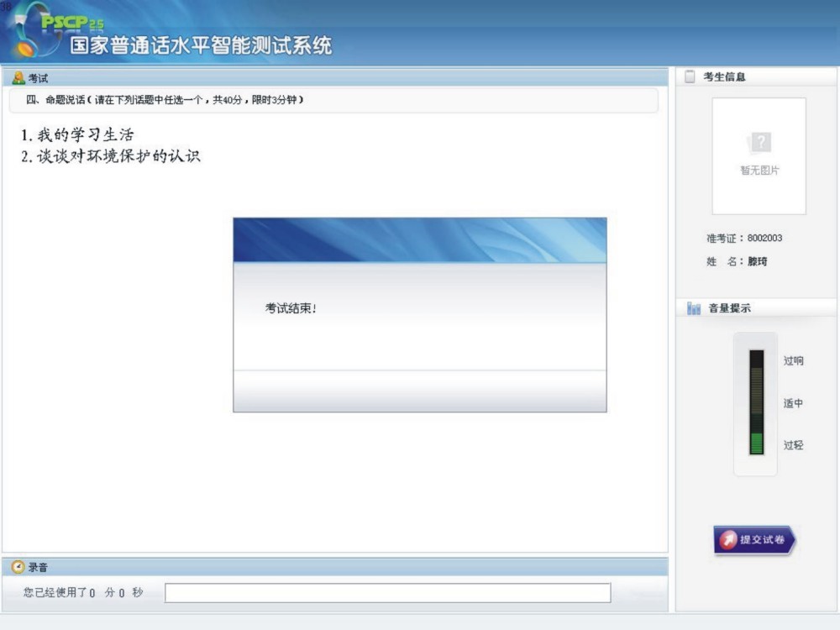Click the clock icon beside 录音
840x630 pixels.
click(18, 568)
